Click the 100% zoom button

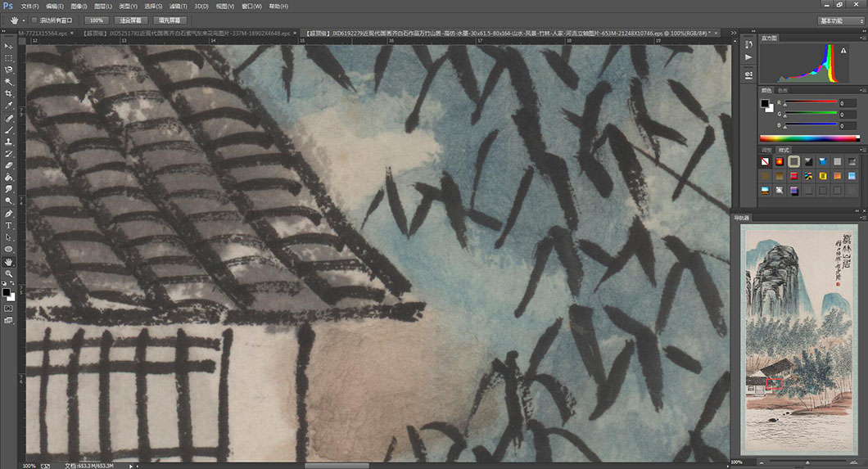coord(97,20)
